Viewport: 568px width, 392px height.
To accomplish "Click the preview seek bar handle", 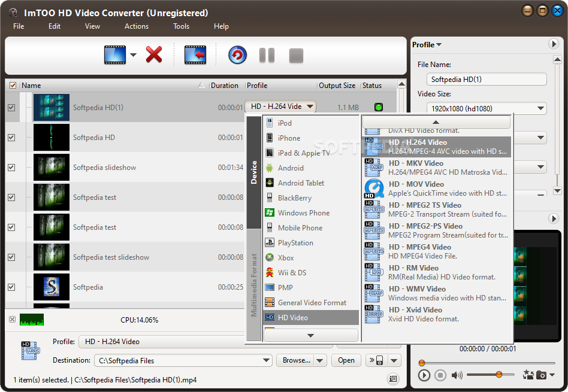I will pos(422,363).
